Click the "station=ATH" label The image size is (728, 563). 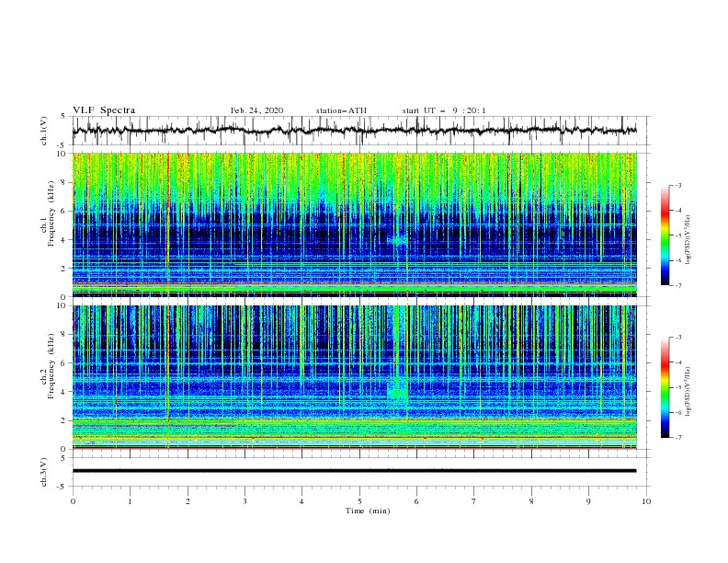341,110
